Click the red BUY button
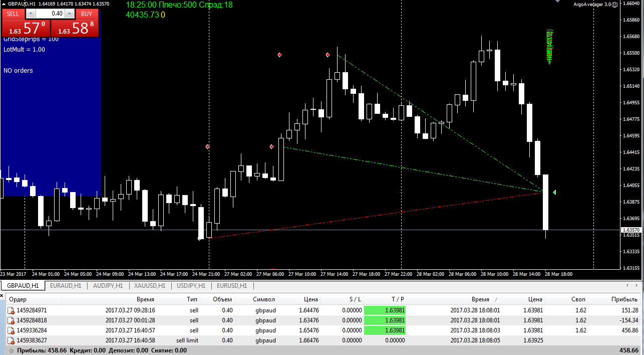This screenshot has height=355, width=644. click(87, 14)
